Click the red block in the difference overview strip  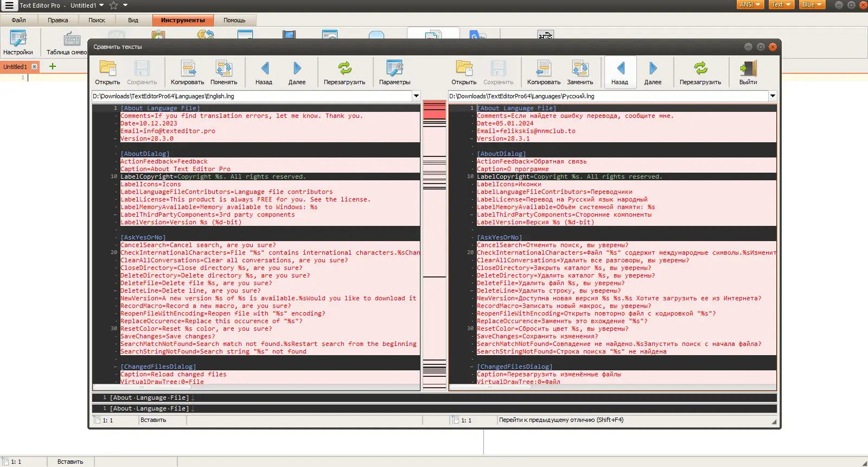(x=434, y=111)
